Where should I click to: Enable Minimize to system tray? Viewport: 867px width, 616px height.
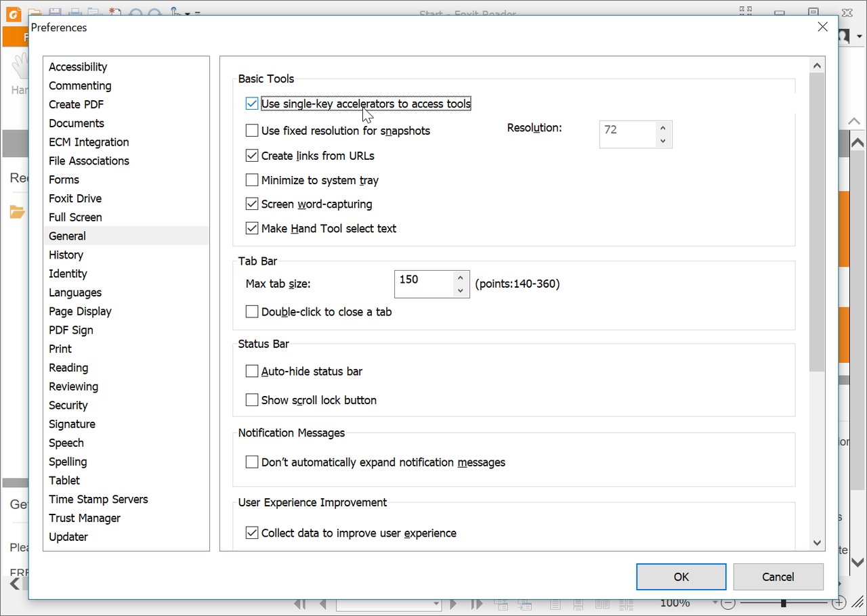click(252, 180)
